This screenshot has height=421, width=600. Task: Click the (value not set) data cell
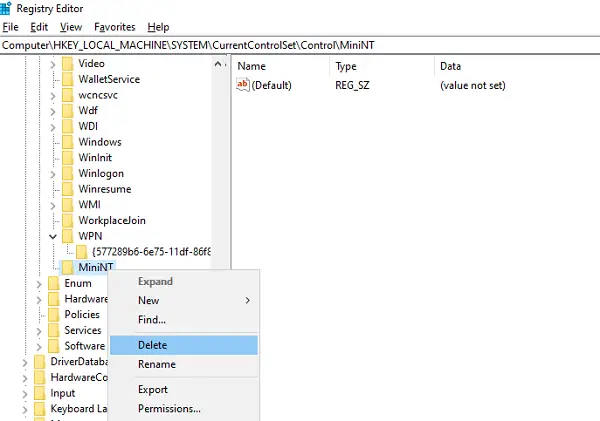[473, 85]
